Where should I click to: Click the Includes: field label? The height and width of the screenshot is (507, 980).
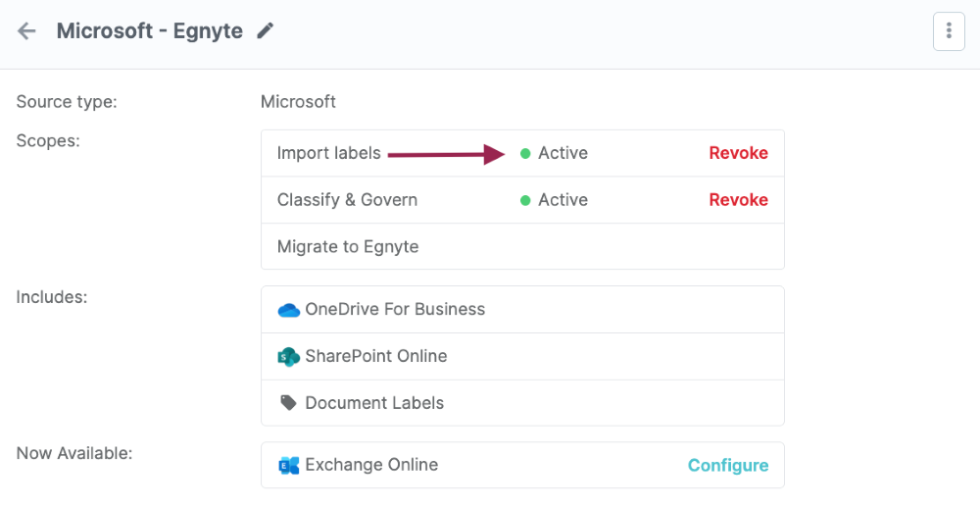point(52,297)
